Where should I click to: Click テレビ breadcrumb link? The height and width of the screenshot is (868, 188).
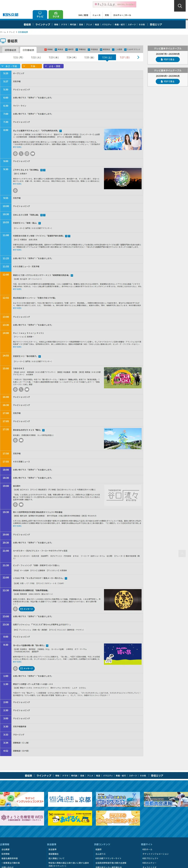point(12,32)
